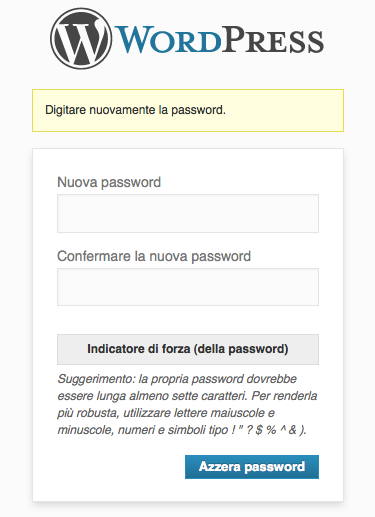Open the WordPress wordmark link

187,39
